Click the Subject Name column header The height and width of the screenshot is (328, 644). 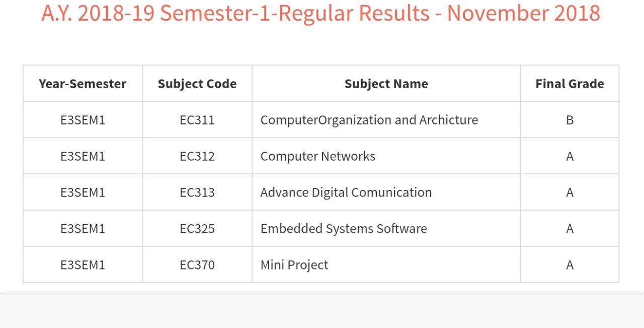[x=386, y=84]
